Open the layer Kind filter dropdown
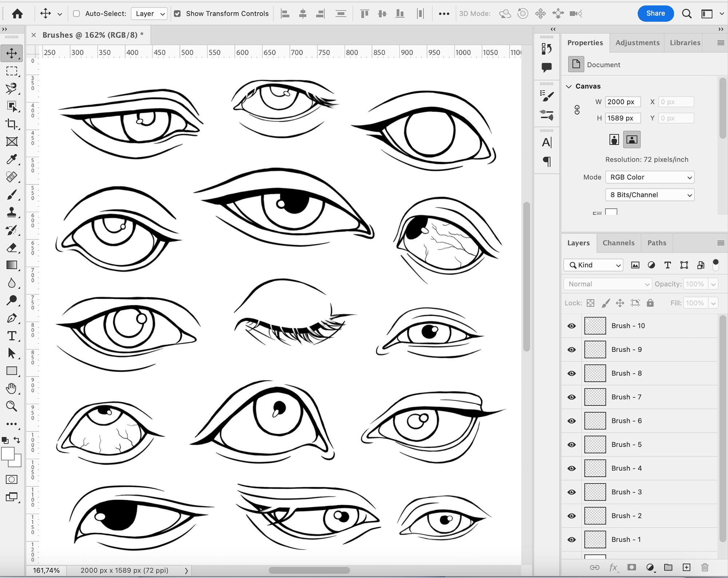 (x=593, y=265)
